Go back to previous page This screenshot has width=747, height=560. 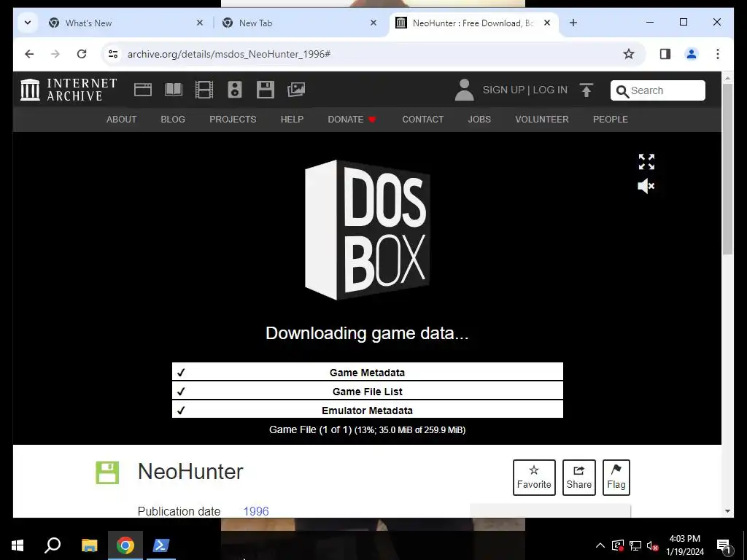[x=29, y=54]
